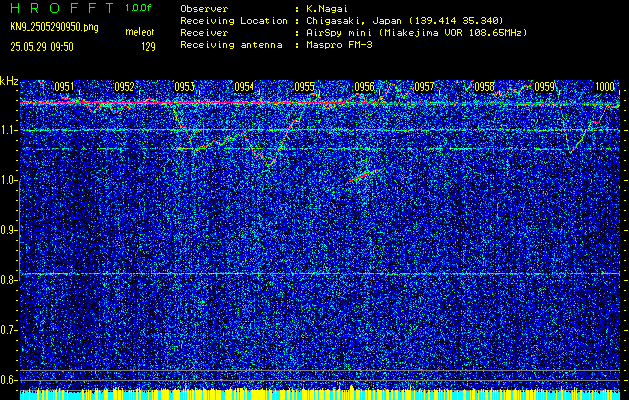
Task: Click the 0.6 frequency axis label
Action: coord(9,380)
